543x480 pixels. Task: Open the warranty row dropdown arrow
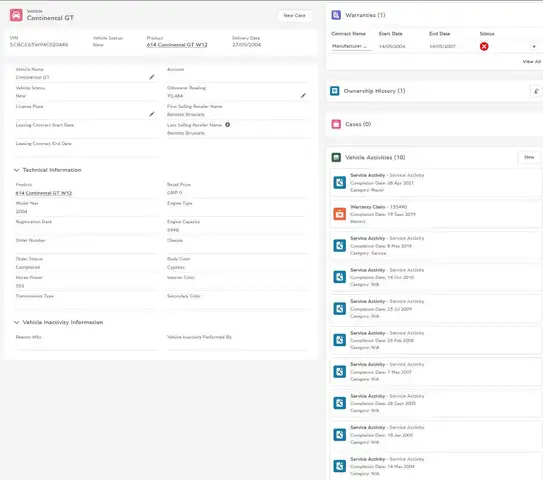534,46
